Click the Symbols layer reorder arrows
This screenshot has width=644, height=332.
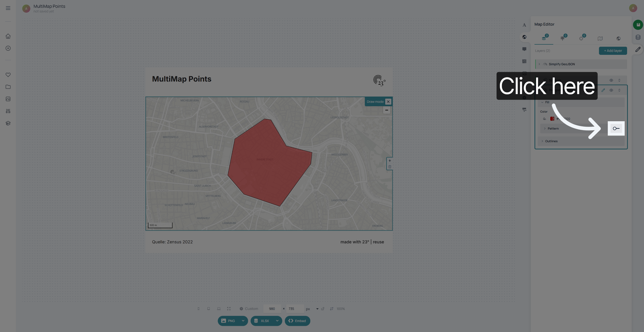coord(619,80)
